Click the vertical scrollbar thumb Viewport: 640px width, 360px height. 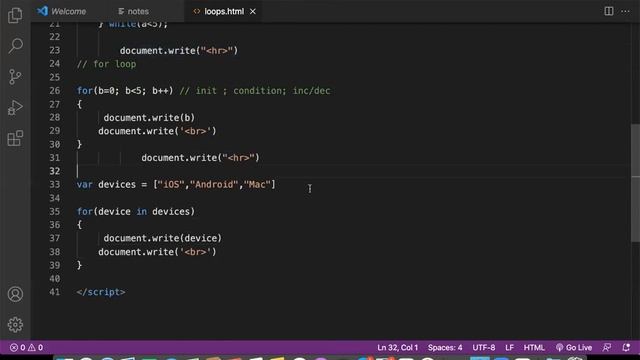636,182
